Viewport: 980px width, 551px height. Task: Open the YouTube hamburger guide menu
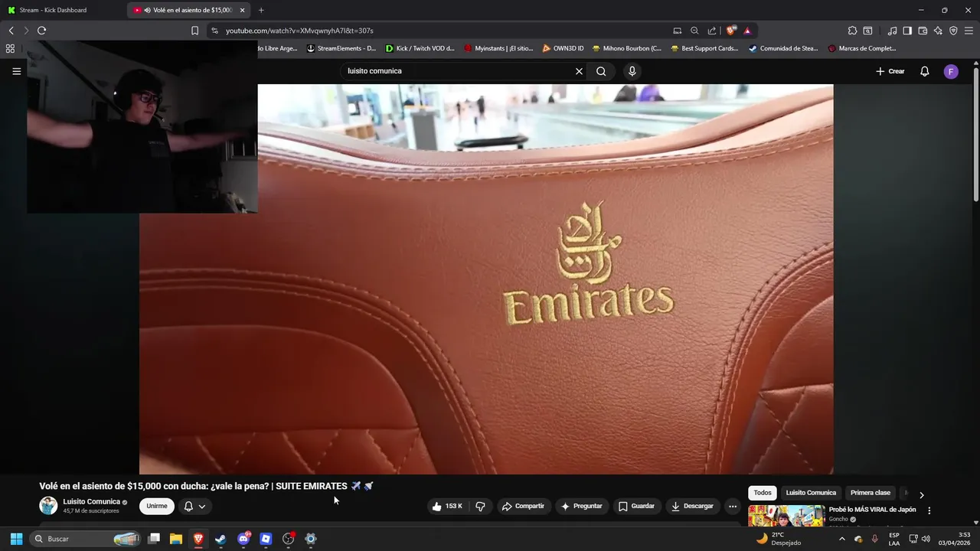point(16,71)
